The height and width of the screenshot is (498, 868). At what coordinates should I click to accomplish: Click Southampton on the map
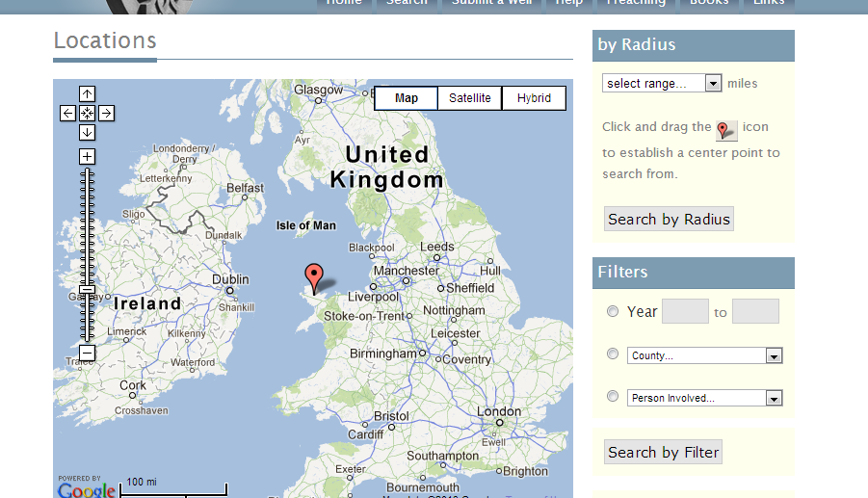point(443,456)
